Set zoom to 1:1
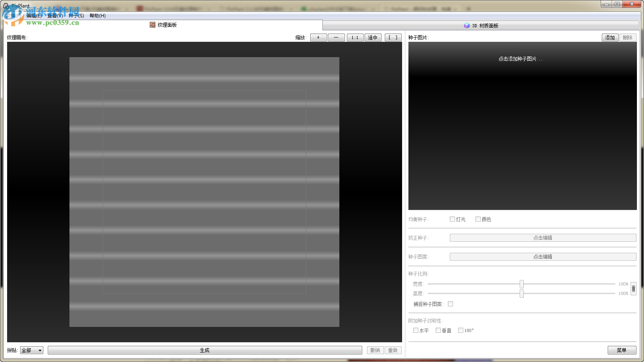Viewport: 644px width, 362px height. [355, 37]
